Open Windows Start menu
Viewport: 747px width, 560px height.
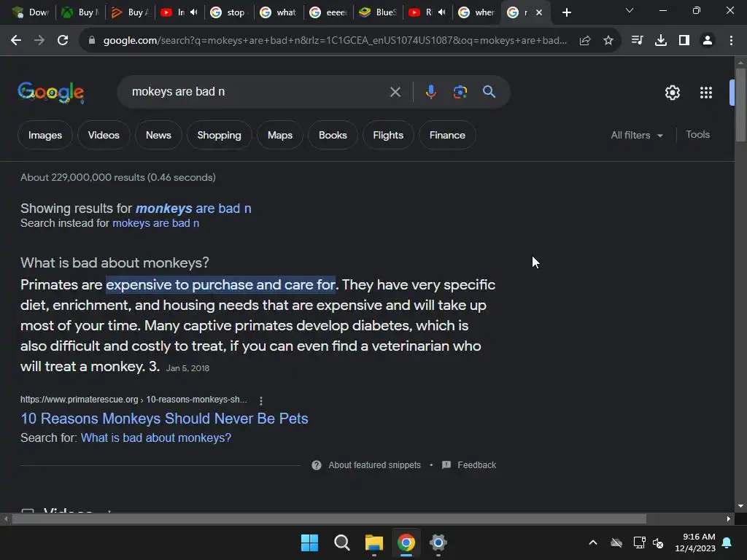[309, 542]
